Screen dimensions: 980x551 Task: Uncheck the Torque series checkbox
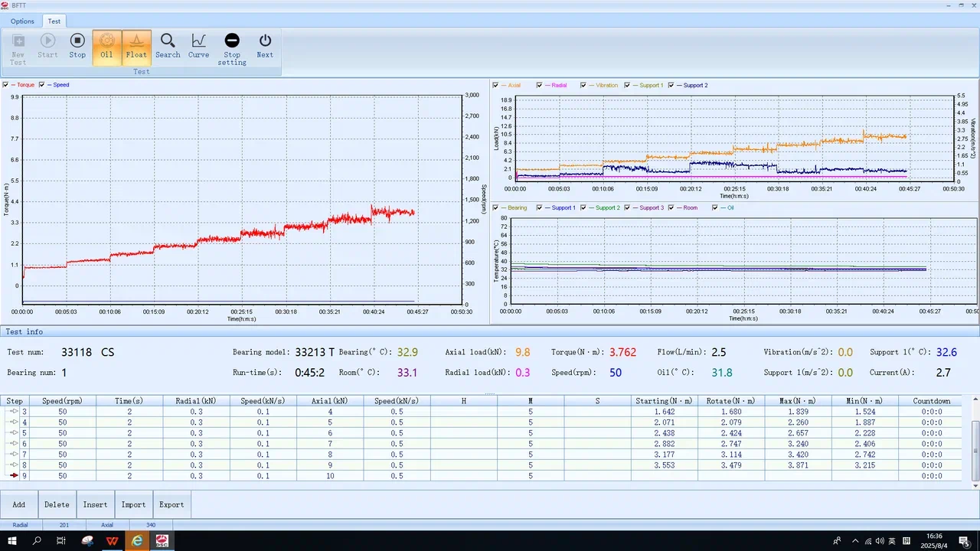pyautogui.click(x=6, y=85)
